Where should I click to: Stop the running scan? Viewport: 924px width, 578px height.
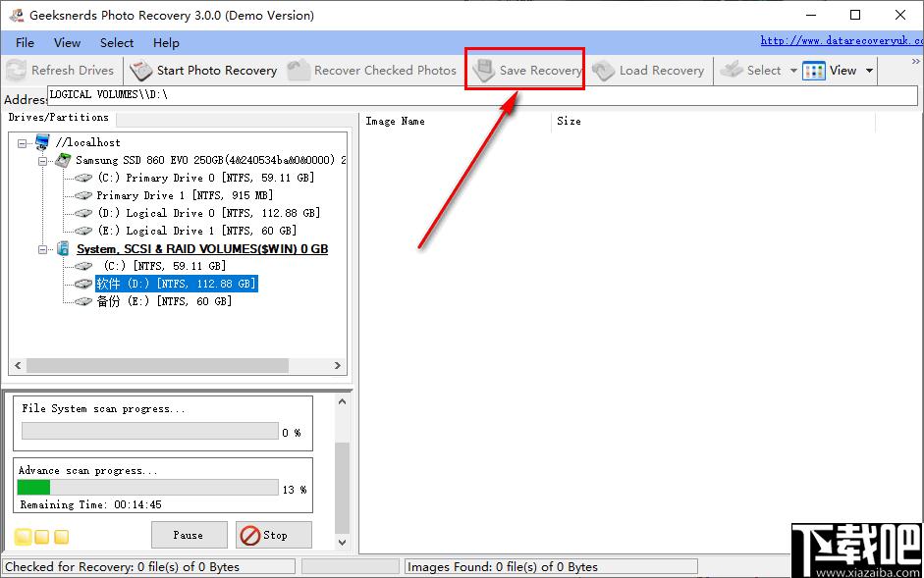[x=274, y=535]
